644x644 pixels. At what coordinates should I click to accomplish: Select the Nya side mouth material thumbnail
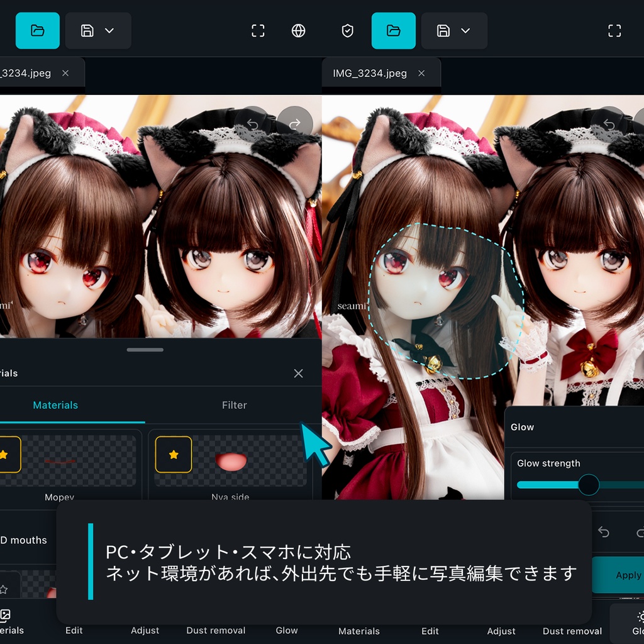tap(230, 461)
